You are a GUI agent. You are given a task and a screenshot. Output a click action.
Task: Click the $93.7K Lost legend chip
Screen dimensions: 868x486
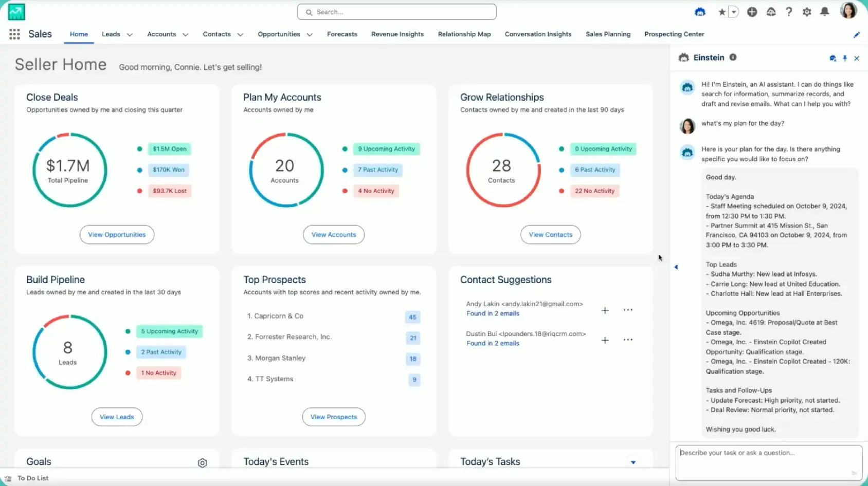(x=170, y=191)
